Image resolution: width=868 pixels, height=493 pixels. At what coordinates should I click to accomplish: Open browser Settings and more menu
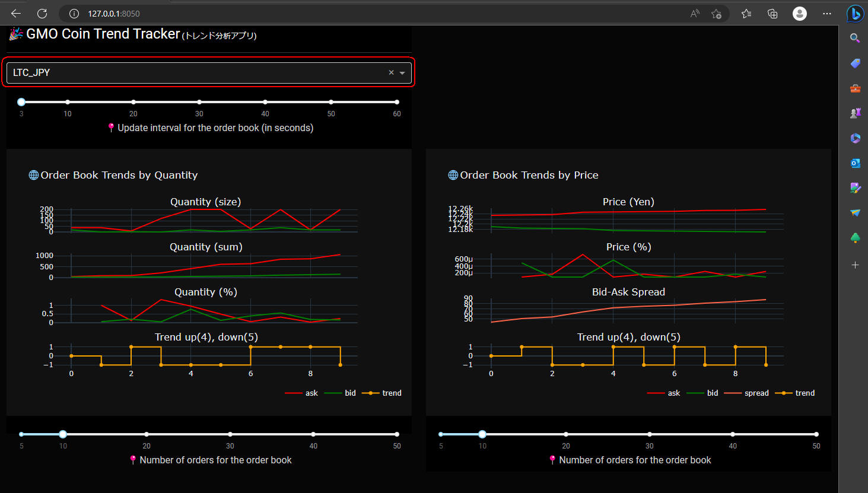coord(827,14)
